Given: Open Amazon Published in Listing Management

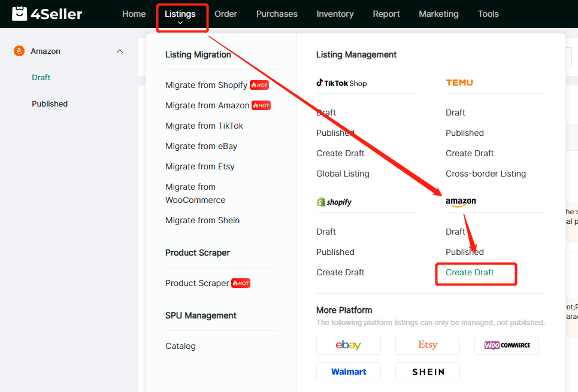Looking at the screenshot, I should (x=465, y=252).
